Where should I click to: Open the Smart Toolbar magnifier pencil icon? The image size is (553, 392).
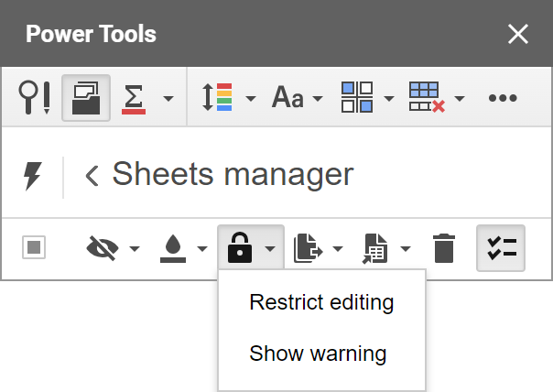coord(34,98)
